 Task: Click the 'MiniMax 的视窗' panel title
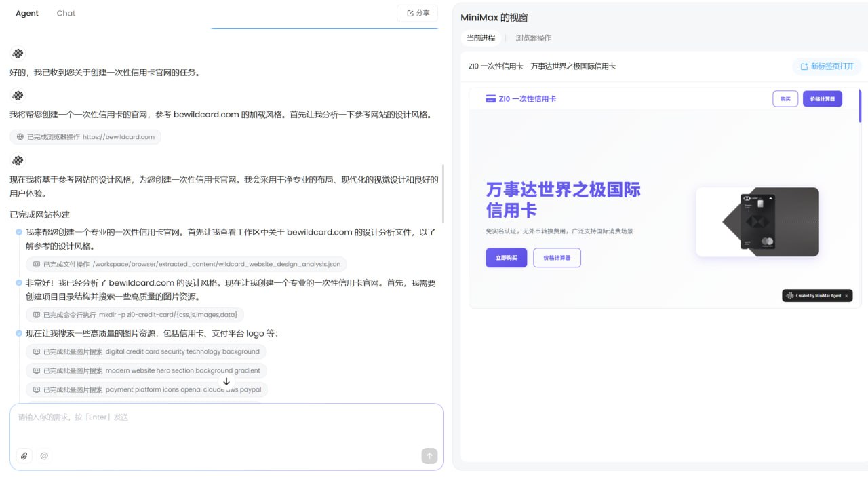pyautogui.click(x=494, y=18)
